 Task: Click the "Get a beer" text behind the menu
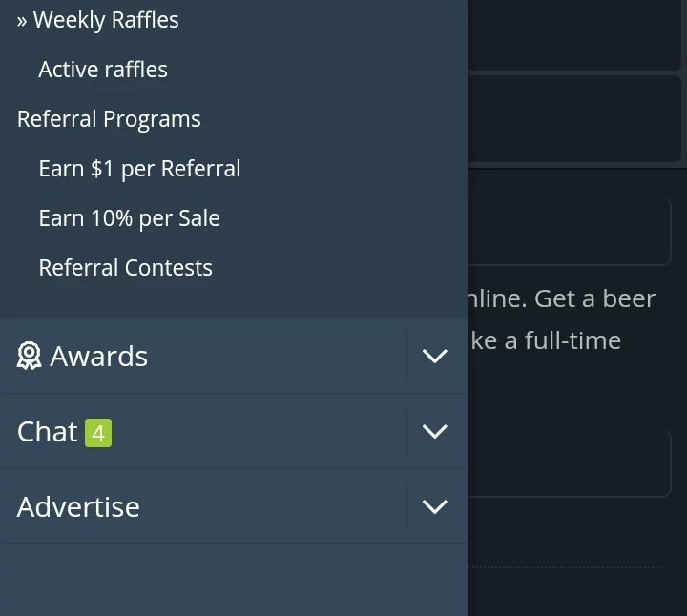[x=593, y=298]
